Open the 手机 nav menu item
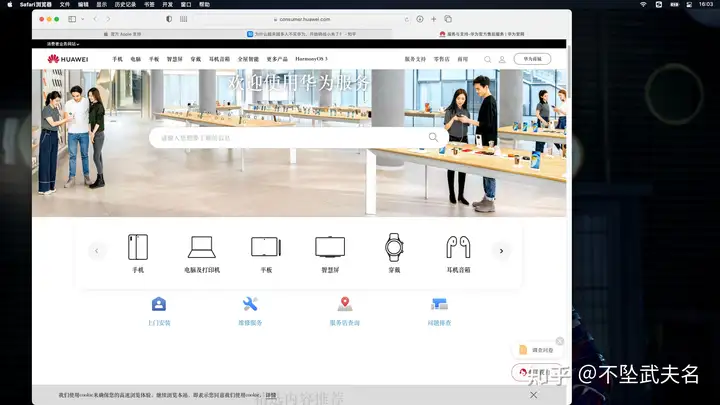This screenshot has width=720, height=405. point(117,59)
